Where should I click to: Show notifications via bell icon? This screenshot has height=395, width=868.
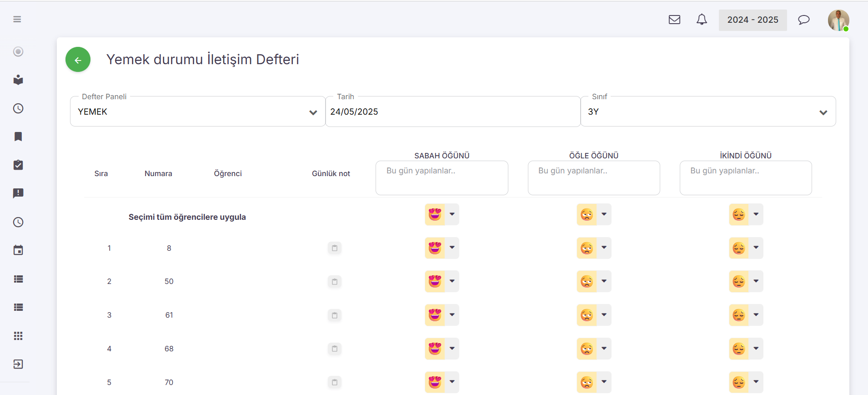point(702,20)
